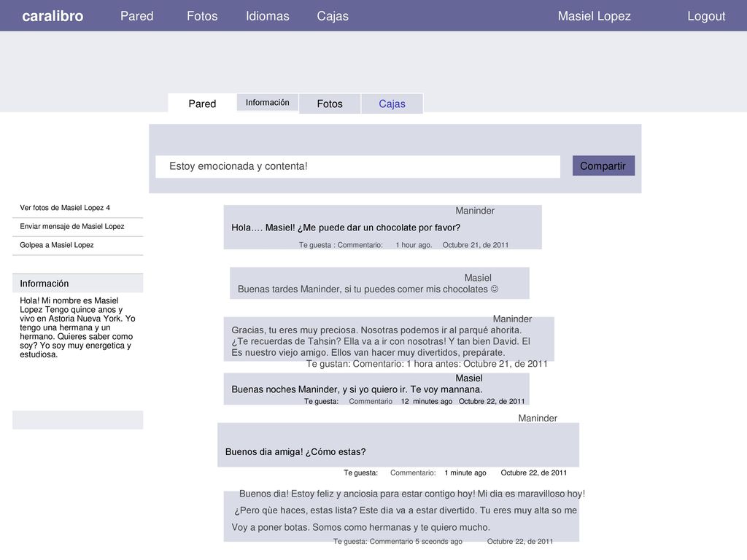Click the caralibro logo
Screen dimensions: 747x560
click(53, 16)
